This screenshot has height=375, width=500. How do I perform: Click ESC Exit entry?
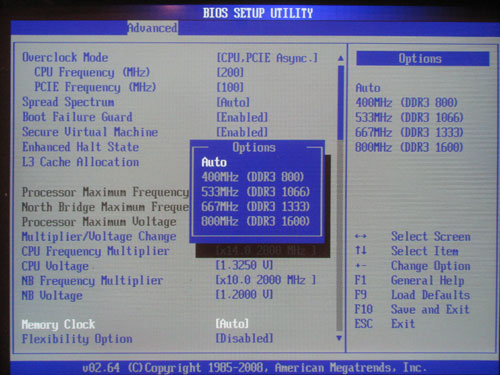click(x=385, y=324)
